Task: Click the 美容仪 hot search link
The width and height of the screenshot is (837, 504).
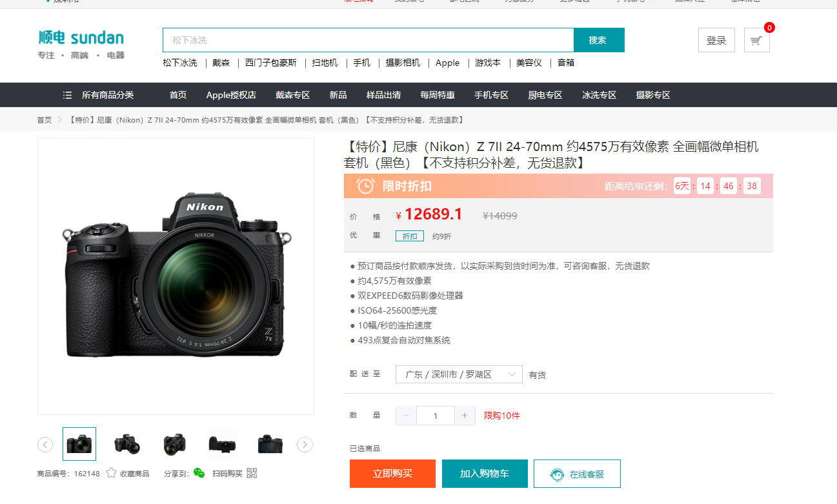Action: coord(529,63)
